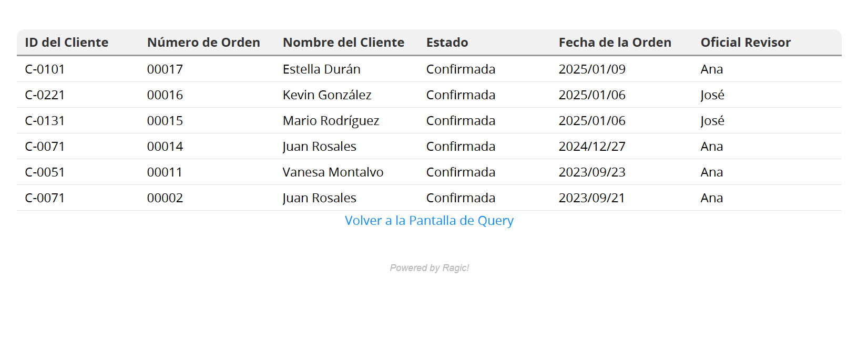This screenshot has height=352, width=868.
Task: Select order number 00002
Action: 165,198
